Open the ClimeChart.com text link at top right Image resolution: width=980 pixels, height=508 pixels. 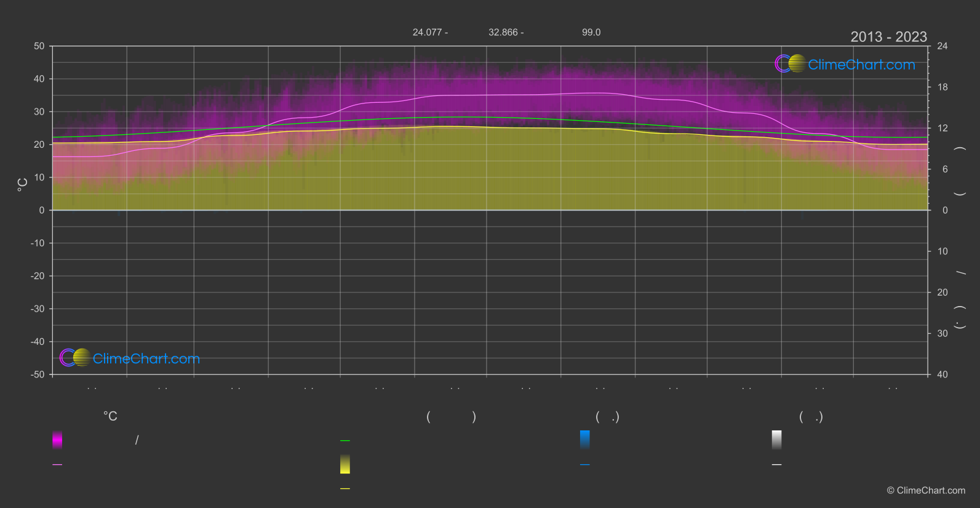coord(861,65)
